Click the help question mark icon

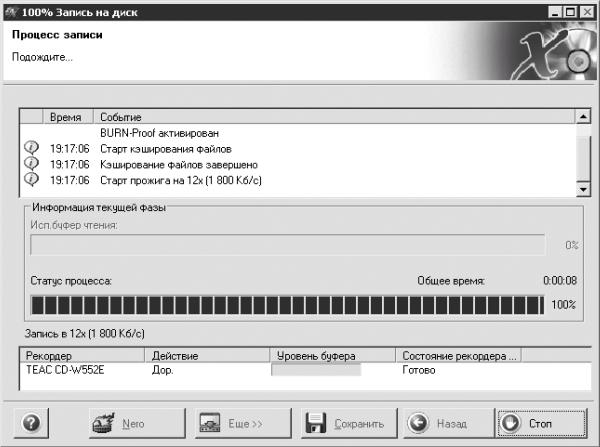pos(31,423)
